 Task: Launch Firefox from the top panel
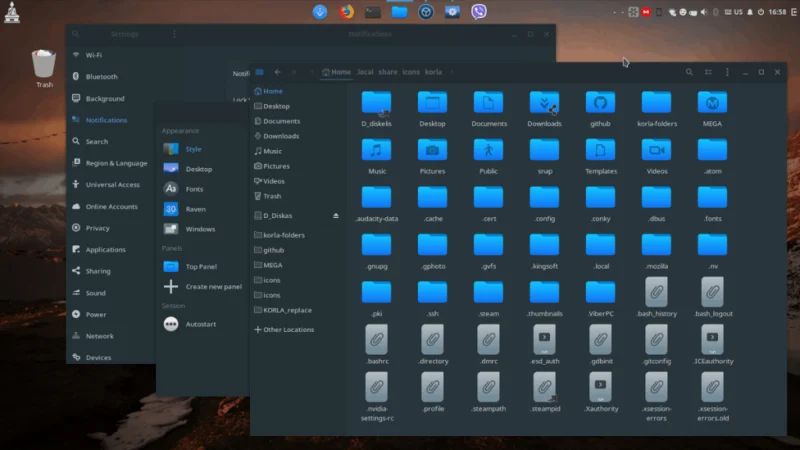coord(346,11)
